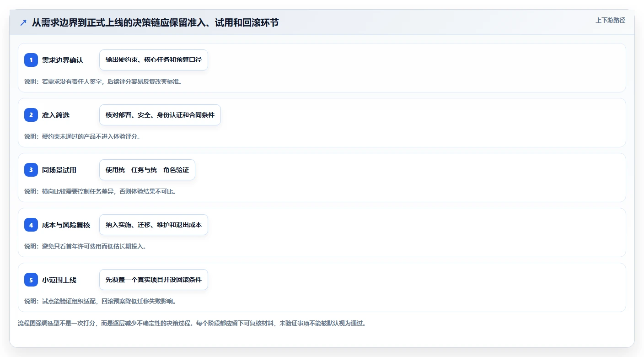The height and width of the screenshot is (357, 644).
Task: Click the 先覆盖一个真实项目并设回滚条件 box
Action: (x=154, y=280)
